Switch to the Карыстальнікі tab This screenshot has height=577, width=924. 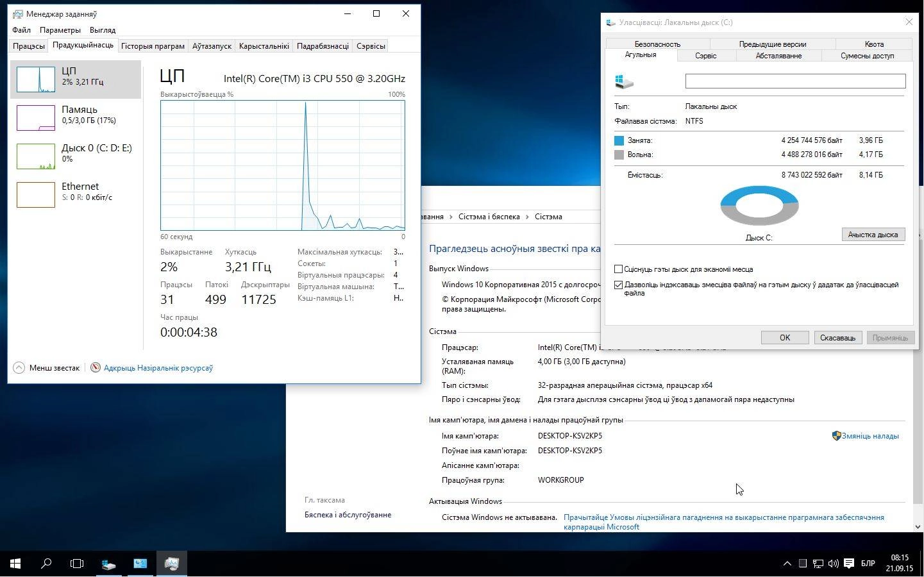click(x=264, y=46)
